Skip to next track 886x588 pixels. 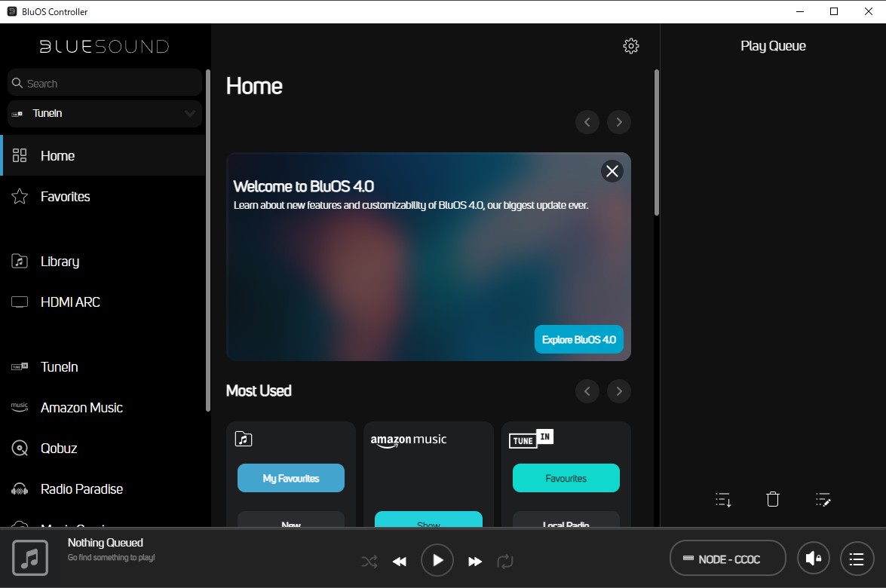pos(475,561)
